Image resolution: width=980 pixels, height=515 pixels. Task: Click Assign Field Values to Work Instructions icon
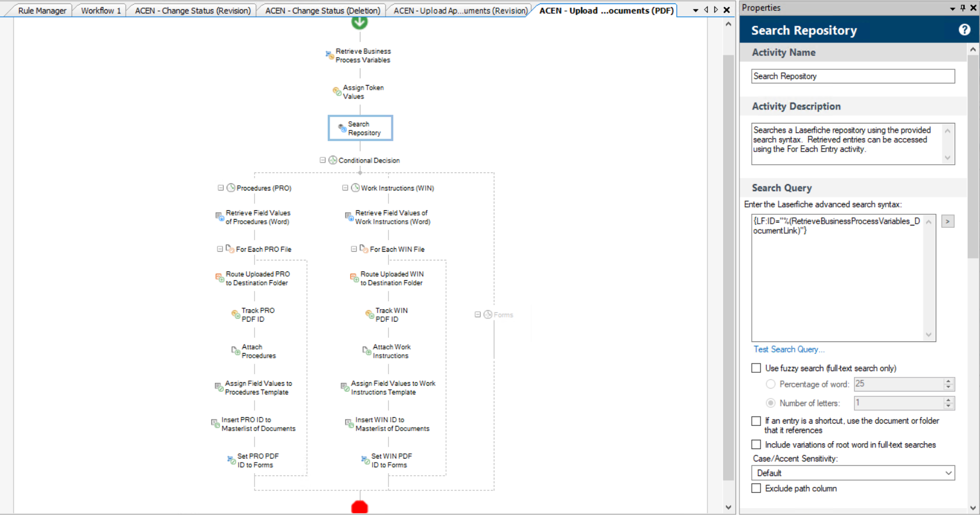345,387
